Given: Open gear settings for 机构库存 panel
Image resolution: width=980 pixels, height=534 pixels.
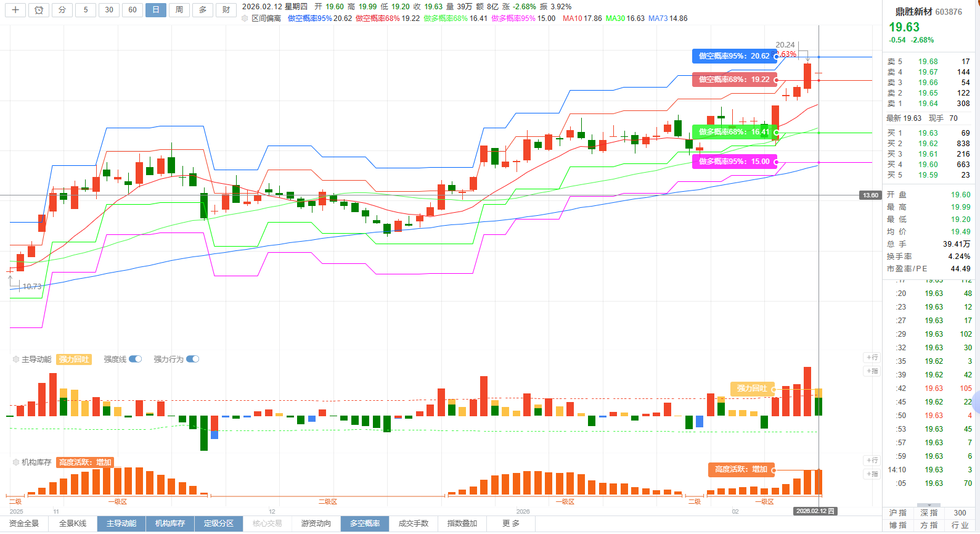Looking at the screenshot, I should click(15, 462).
